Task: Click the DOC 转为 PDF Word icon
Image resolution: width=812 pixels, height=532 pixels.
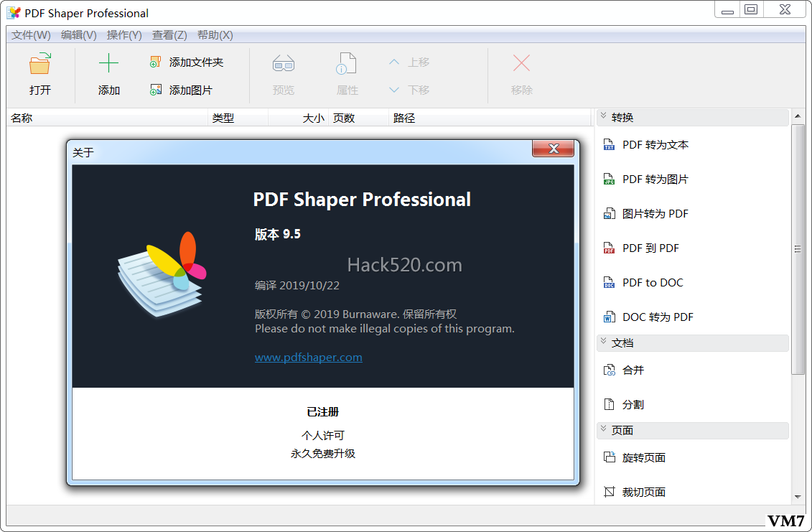Action: click(609, 317)
